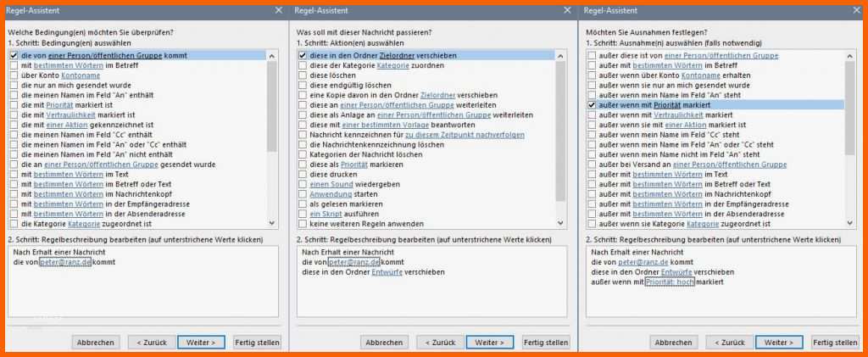Open "einer Aktion" link in "gekennzeichnet ist" condition
Screen dimensions: 868x357
[x=68, y=125]
